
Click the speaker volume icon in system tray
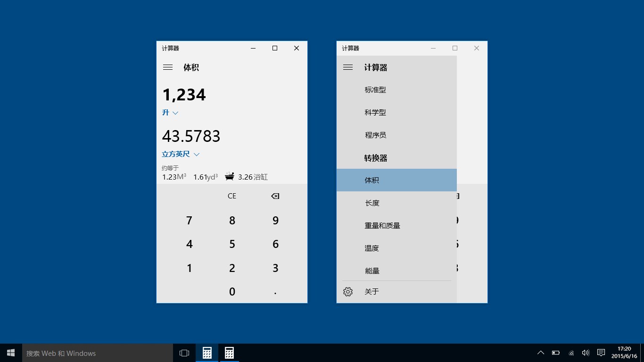(x=586, y=352)
